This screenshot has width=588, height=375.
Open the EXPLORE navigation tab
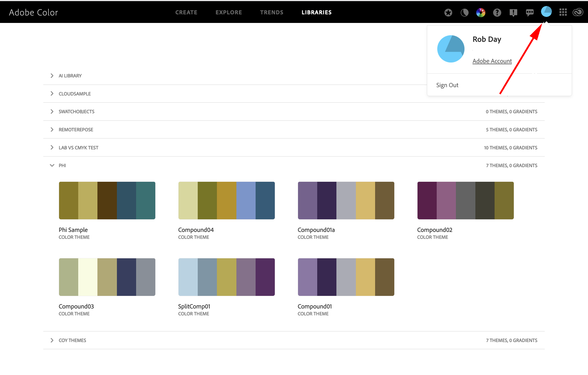229,11
